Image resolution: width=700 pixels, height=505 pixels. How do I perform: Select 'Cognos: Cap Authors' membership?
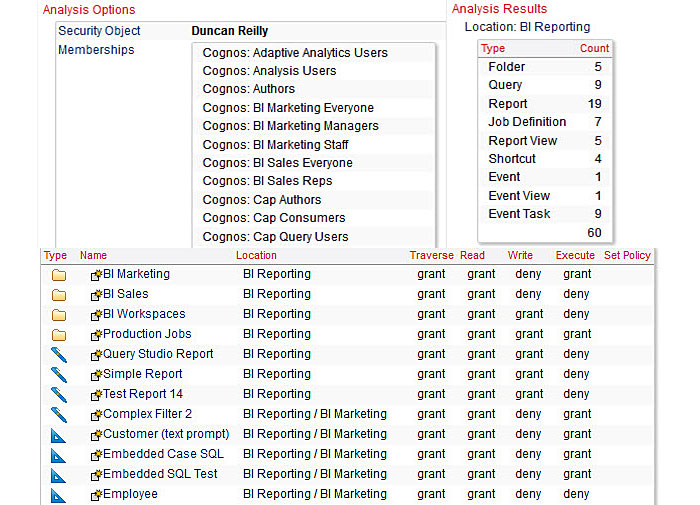tap(262, 200)
